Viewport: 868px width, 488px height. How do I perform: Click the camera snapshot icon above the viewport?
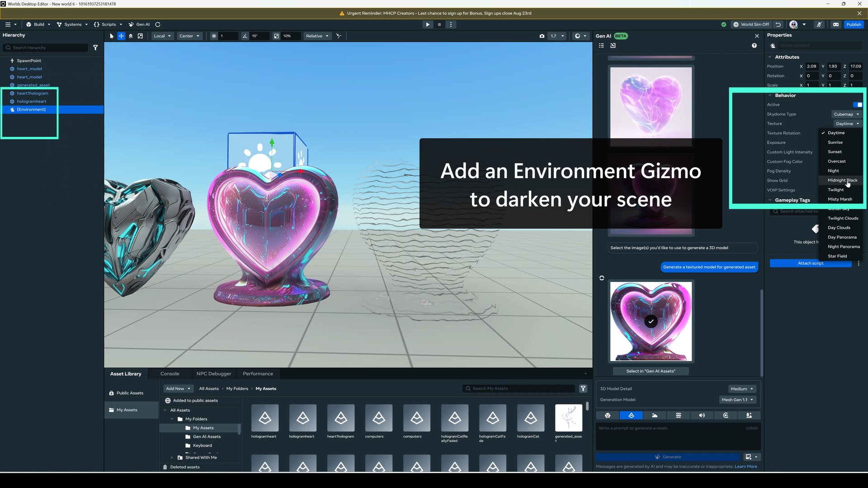click(x=542, y=36)
